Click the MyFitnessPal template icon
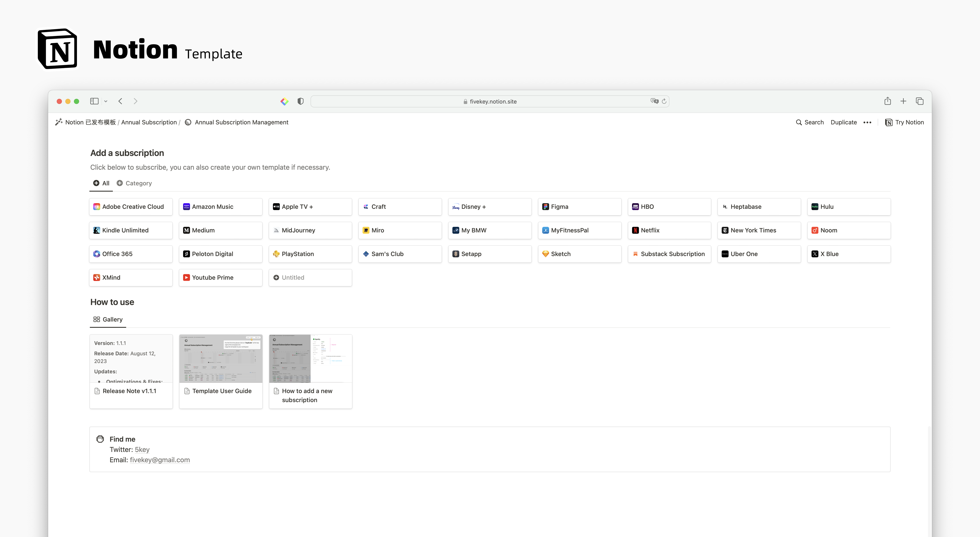This screenshot has width=980, height=537. (x=545, y=230)
